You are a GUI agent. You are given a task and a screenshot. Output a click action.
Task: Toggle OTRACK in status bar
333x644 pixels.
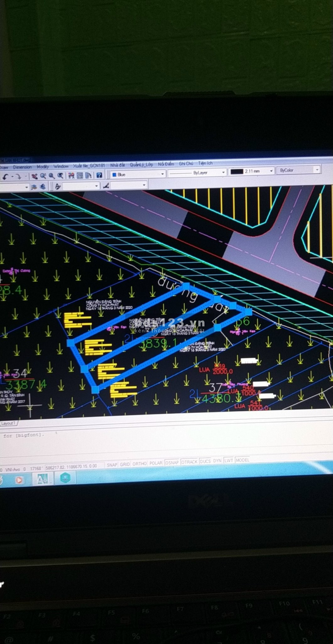click(189, 462)
